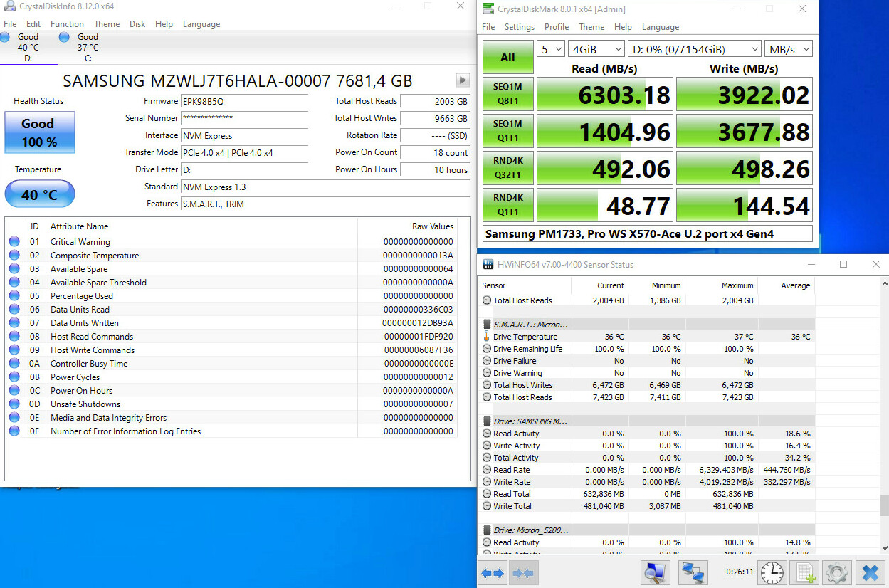Image resolution: width=889 pixels, height=588 pixels.
Task: Open the test count dropdown showing 5
Action: 549,49
